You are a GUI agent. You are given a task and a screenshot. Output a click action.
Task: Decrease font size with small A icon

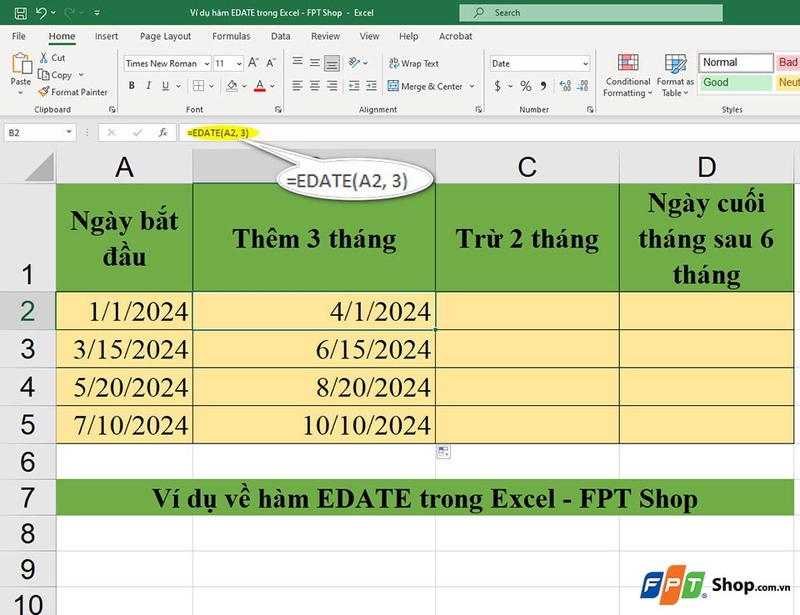(x=271, y=63)
